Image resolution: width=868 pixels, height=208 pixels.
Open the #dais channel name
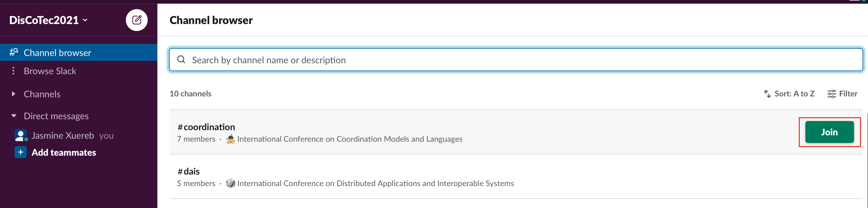(188, 172)
